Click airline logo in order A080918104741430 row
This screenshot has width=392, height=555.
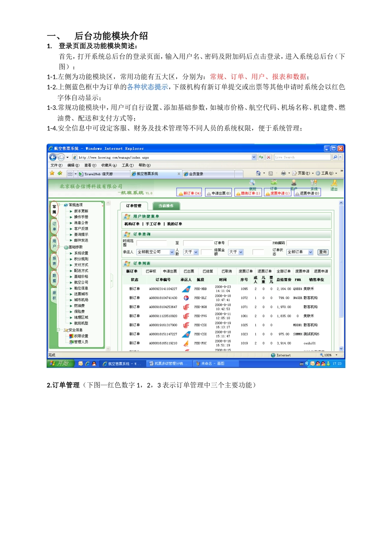(187, 298)
